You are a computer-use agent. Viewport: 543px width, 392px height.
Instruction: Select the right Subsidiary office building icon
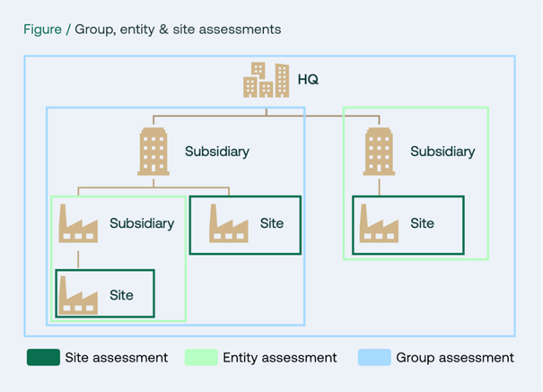(x=379, y=151)
